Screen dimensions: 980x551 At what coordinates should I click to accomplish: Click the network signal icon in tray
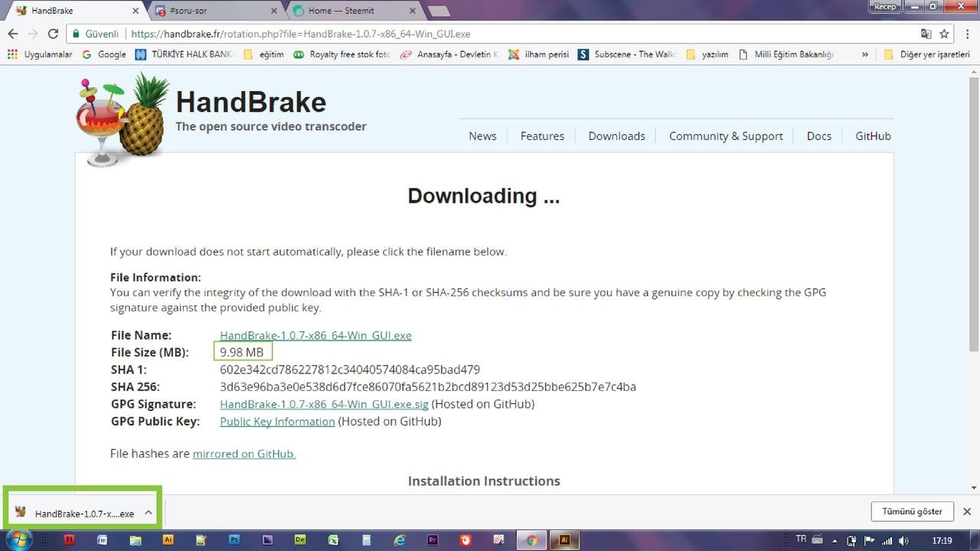pos(887,540)
